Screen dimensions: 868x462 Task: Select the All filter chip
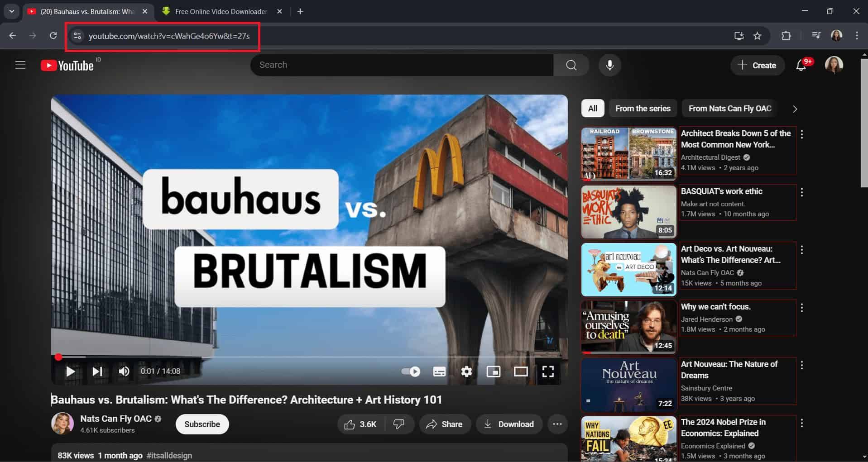coord(592,109)
